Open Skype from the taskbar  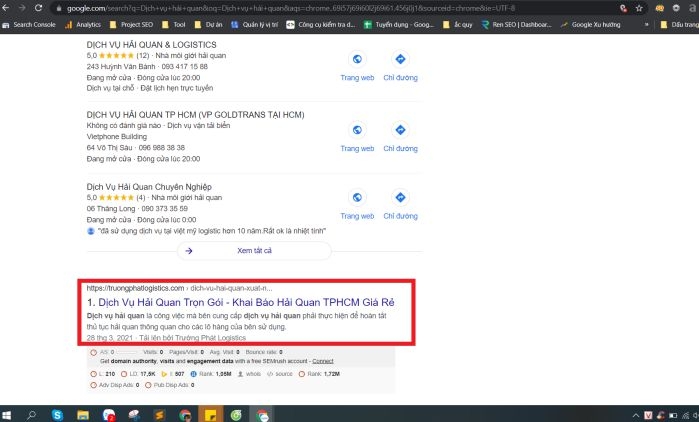point(57,415)
